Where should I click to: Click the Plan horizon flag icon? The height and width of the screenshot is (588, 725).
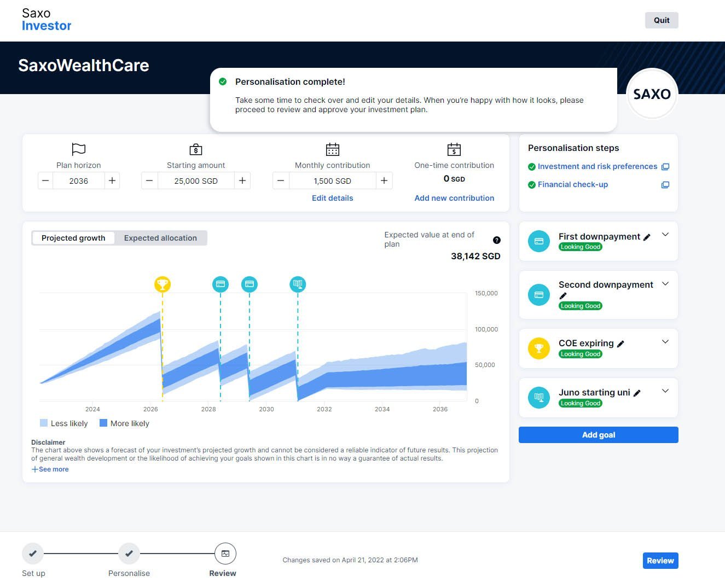pos(79,149)
